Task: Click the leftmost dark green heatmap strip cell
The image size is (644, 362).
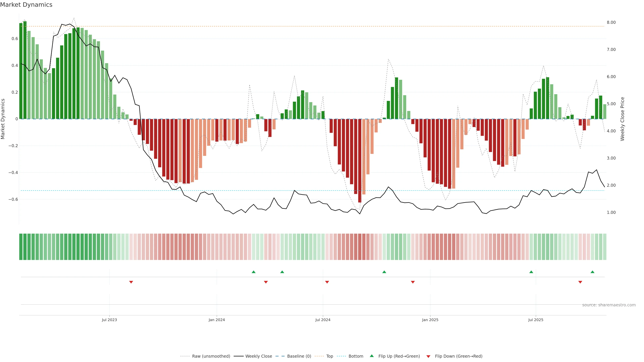Action: [21, 247]
